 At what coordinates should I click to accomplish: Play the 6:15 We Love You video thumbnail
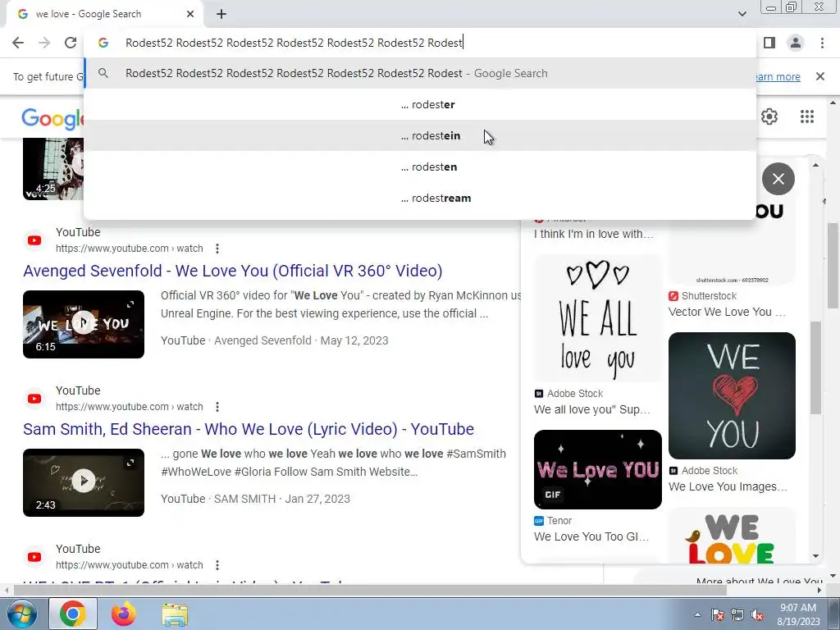tap(84, 324)
